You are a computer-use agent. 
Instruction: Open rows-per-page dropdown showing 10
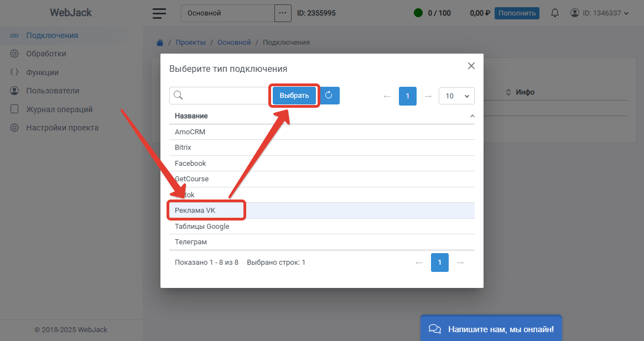pyautogui.click(x=456, y=96)
